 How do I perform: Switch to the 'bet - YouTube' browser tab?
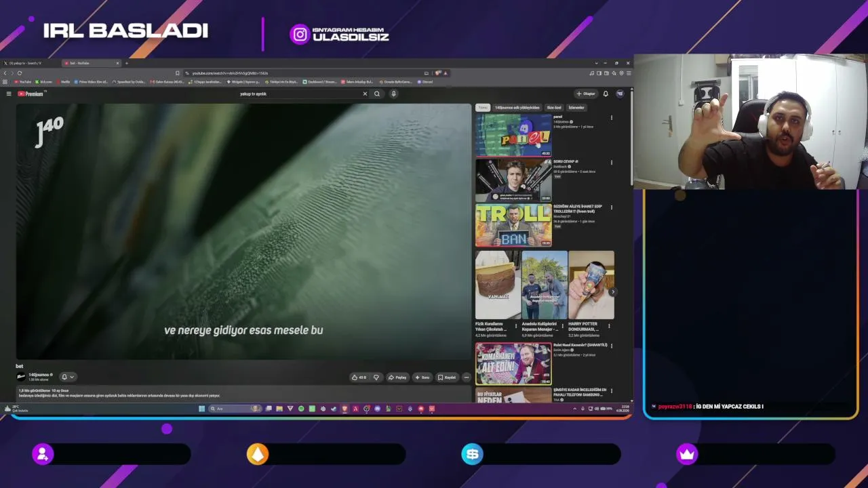pyautogui.click(x=92, y=63)
